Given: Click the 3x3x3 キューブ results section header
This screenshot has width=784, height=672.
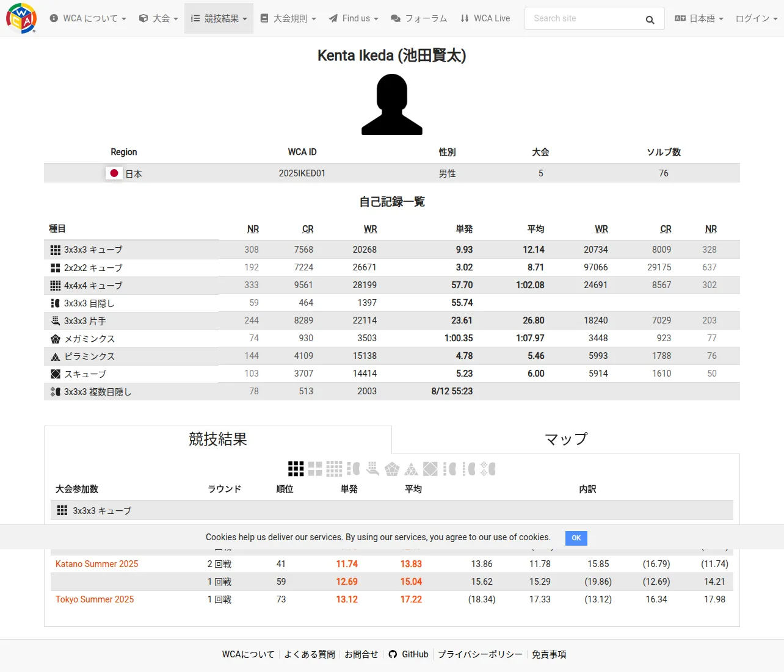Looking at the screenshot, I should coord(392,511).
